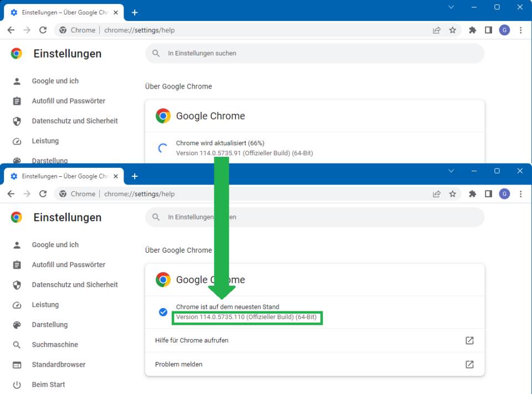Click the blue checkmark update status icon

163,312
